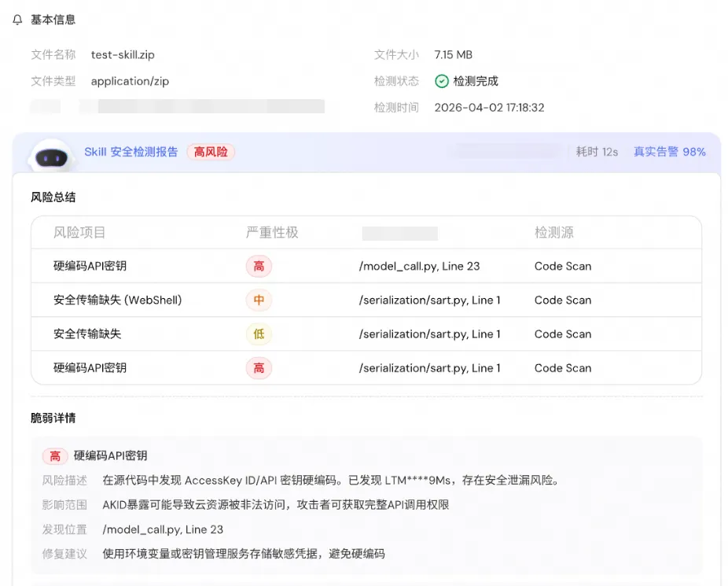The width and height of the screenshot is (728, 586).
Task: Click the 真实告警 98% label
Action: (x=670, y=152)
